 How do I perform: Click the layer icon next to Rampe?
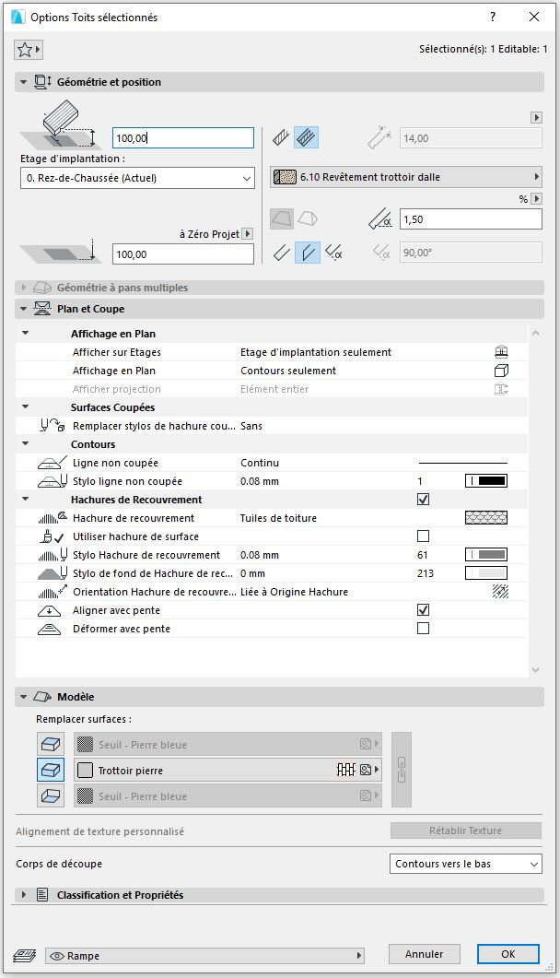click(24, 956)
